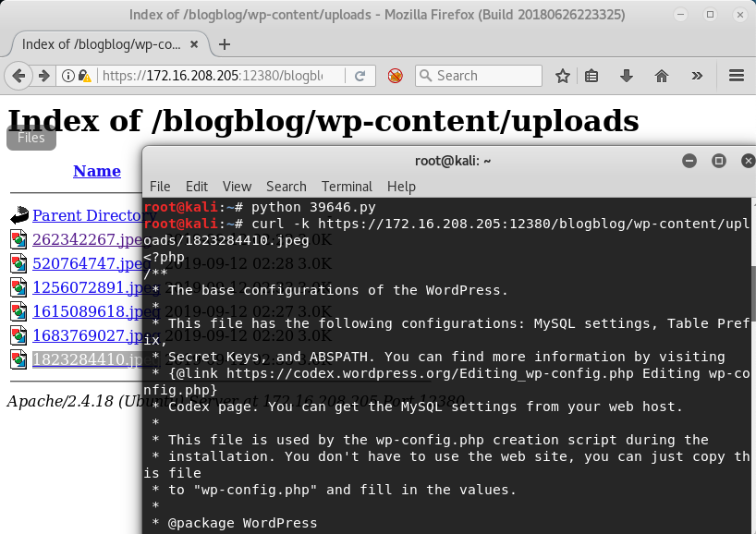756x534 pixels.
Task: Click the magnifier icon in Search box
Action: pos(425,76)
